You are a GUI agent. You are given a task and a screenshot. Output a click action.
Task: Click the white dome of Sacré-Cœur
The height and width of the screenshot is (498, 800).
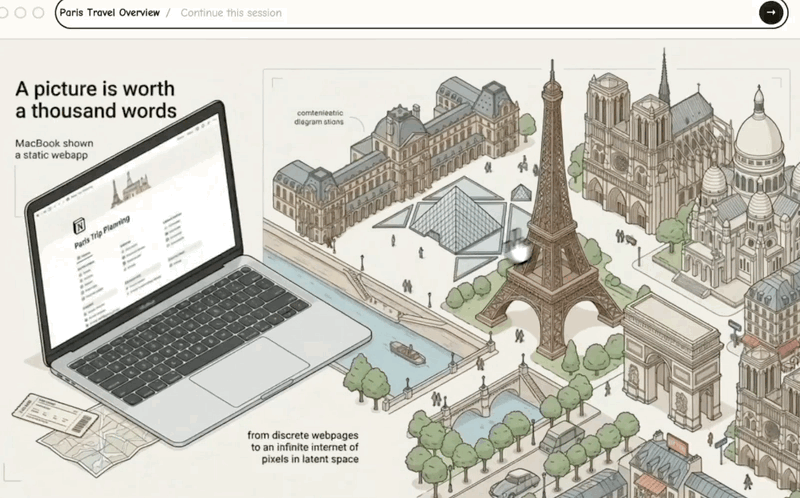pos(758,133)
